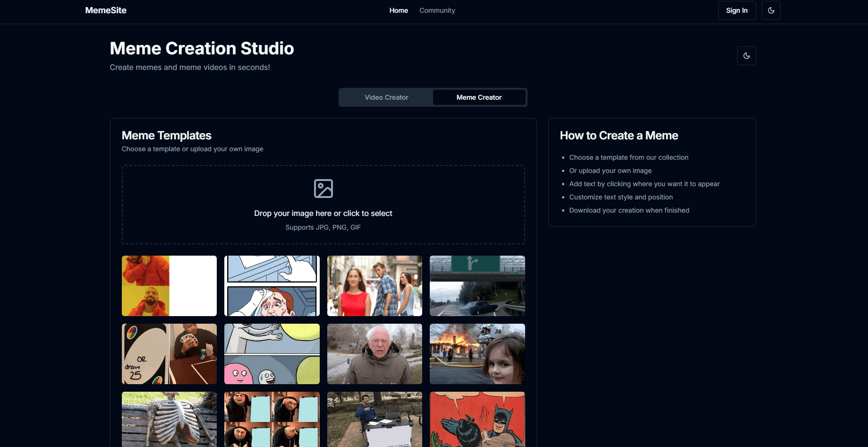Toggle dark mode in the top navbar
Screen dimensions: 868x447
771,10
